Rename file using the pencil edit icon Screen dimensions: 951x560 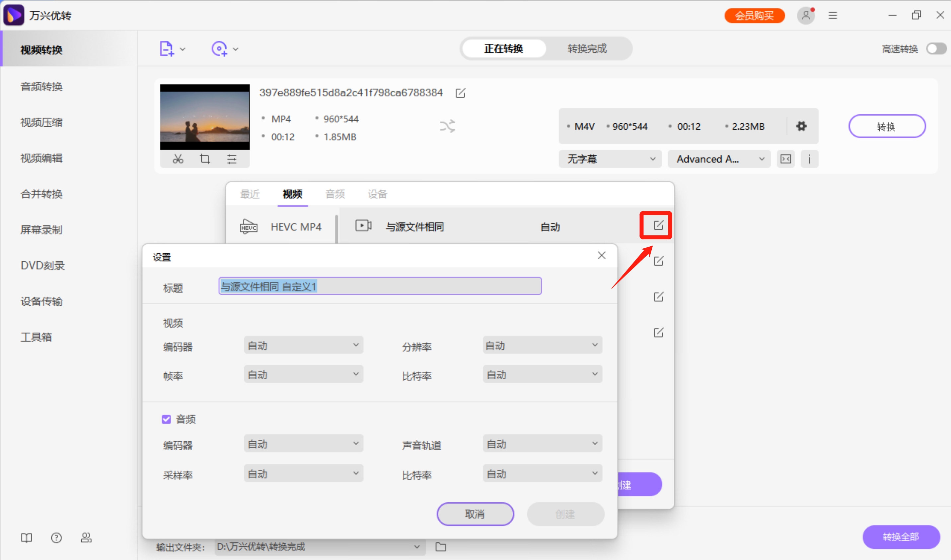pos(460,93)
